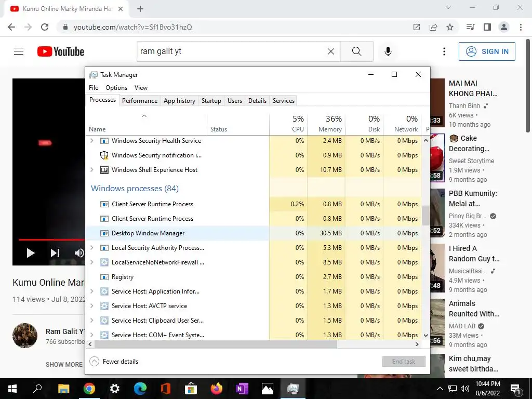This screenshot has width=532, height=399.
Task: Click the red video progress bar
Action: click(51, 240)
